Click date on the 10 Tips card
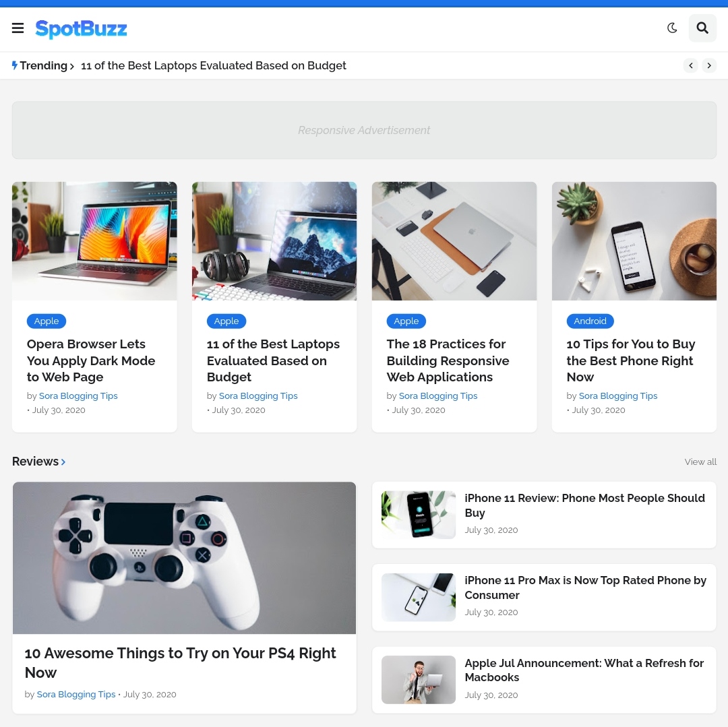 coord(599,410)
